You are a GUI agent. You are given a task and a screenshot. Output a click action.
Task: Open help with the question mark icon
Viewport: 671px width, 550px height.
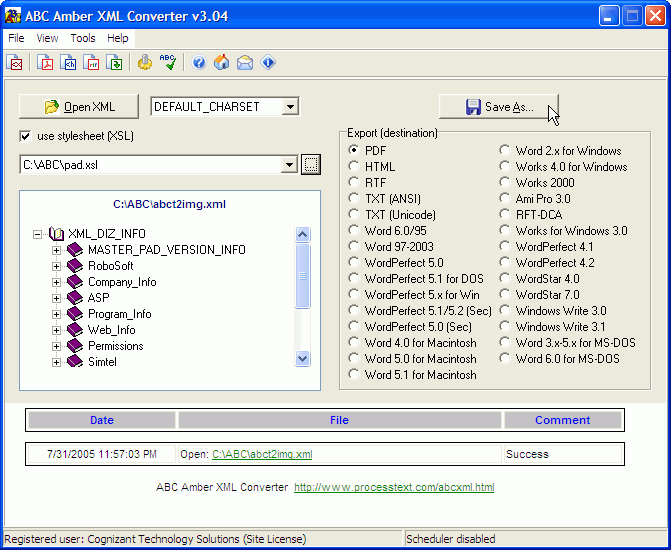(x=199, y=62)
